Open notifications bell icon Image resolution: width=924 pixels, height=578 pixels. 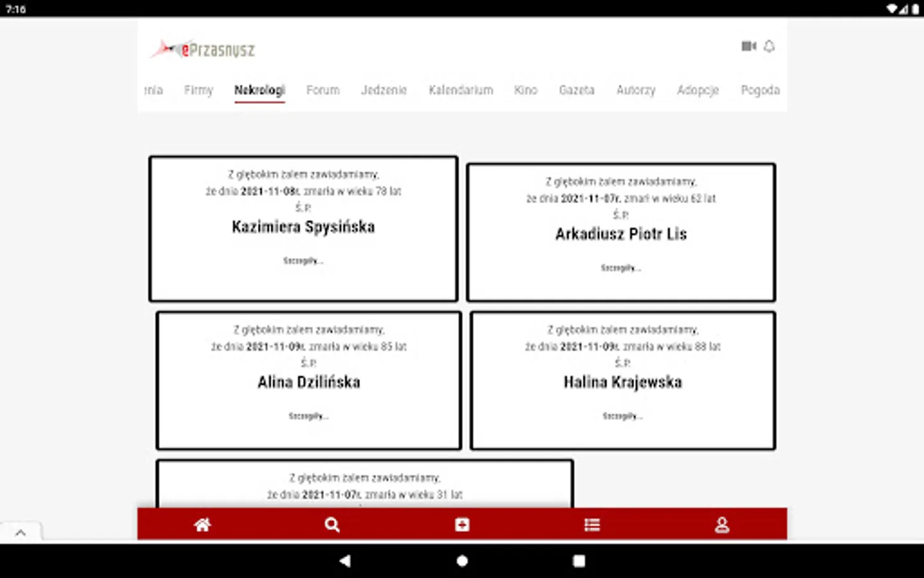(x=769, y=46)
